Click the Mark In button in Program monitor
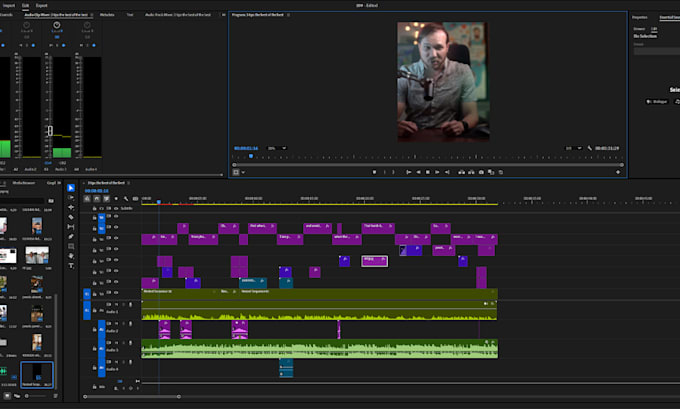Screen dimensions: 680x409 384,172
